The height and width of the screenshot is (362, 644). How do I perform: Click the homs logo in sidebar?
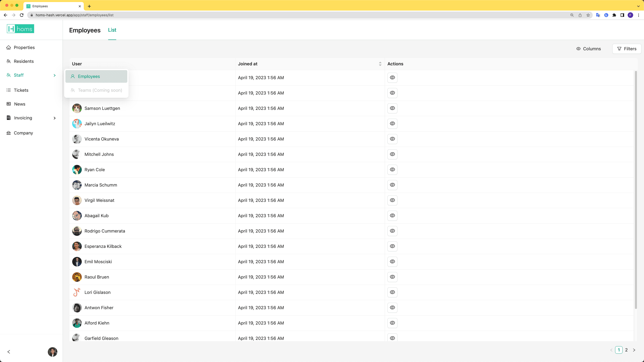click(x=20, y=29)
